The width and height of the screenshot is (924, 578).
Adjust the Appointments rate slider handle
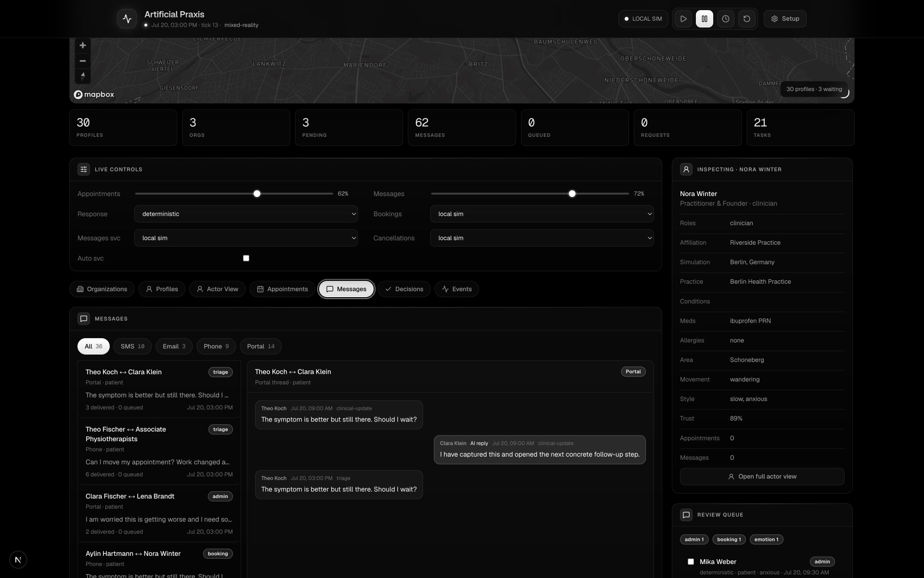pos(257,194)
